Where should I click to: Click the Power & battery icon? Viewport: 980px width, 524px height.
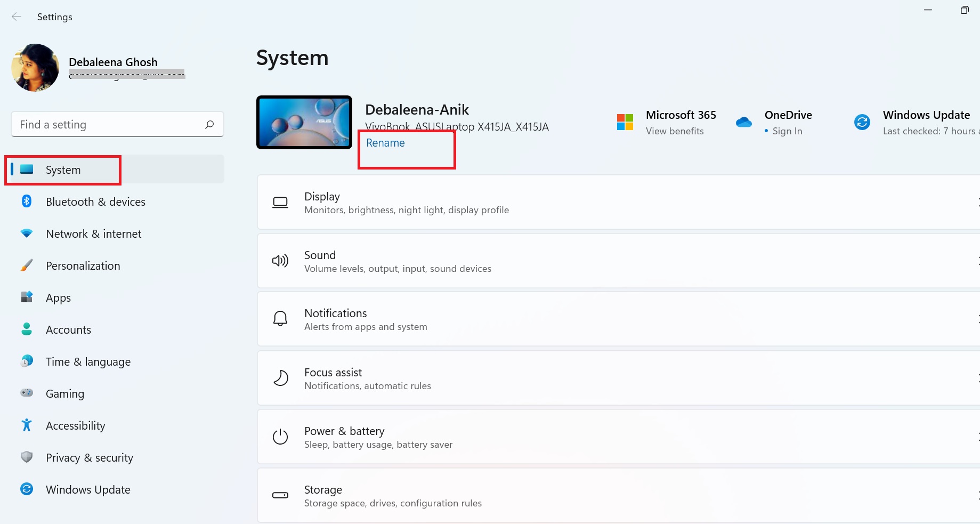click(x=280, y=437)
